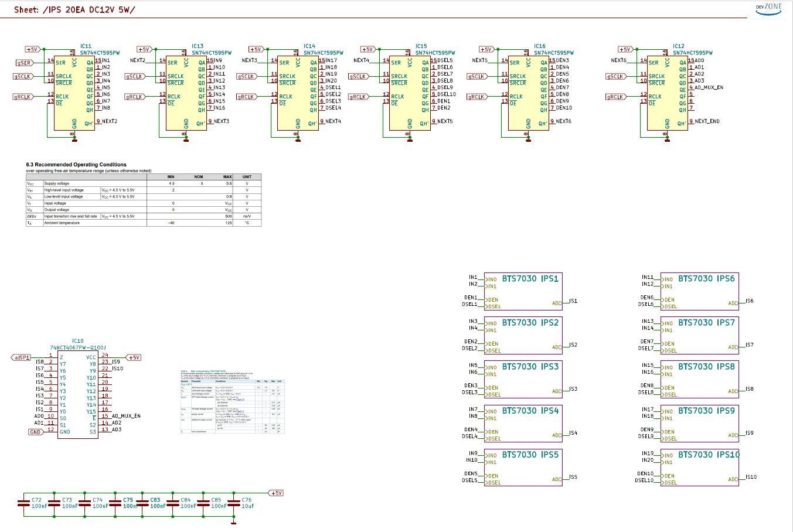Click the NEXT3 label on IC14 SER input
The width and height of the screenshot is (793, 532).
[x=249, y=60]
